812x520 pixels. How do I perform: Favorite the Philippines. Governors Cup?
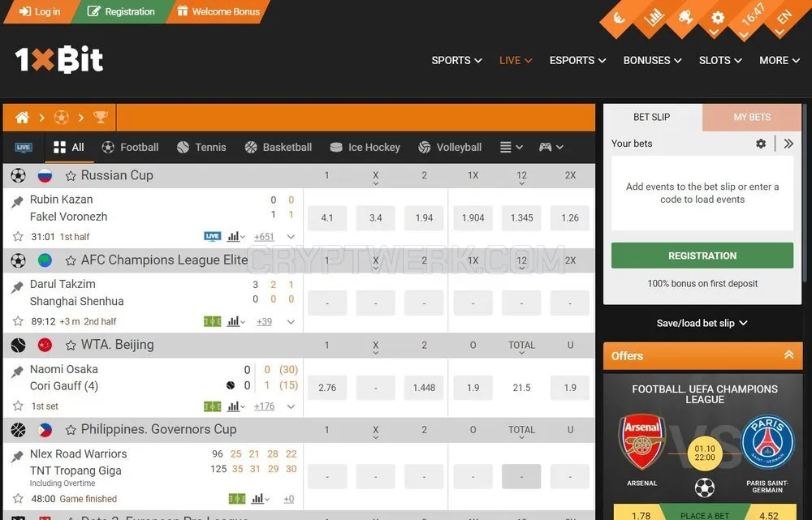(x=71, y=430)
